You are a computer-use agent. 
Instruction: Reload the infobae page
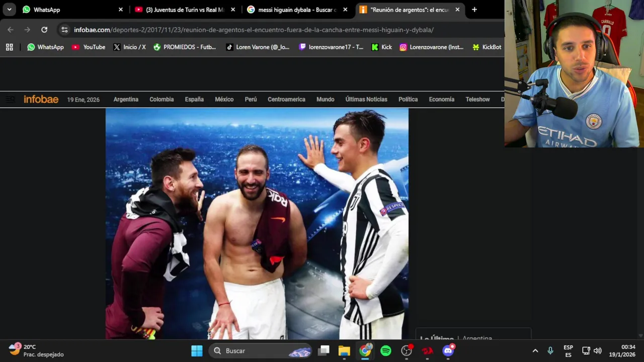click(x=44, y=30)
